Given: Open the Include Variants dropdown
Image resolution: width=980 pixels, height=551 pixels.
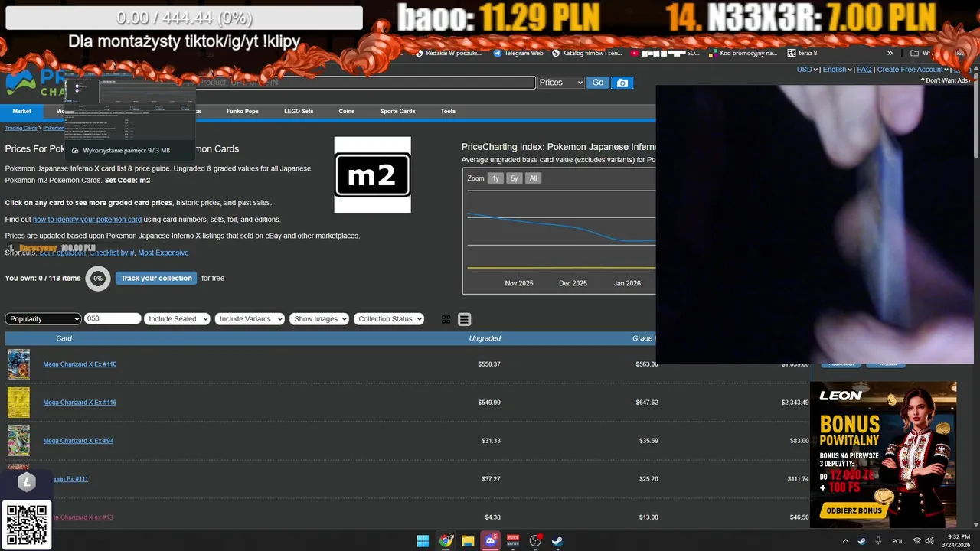Looking at the screenshot, I should [x=250, y=319].
